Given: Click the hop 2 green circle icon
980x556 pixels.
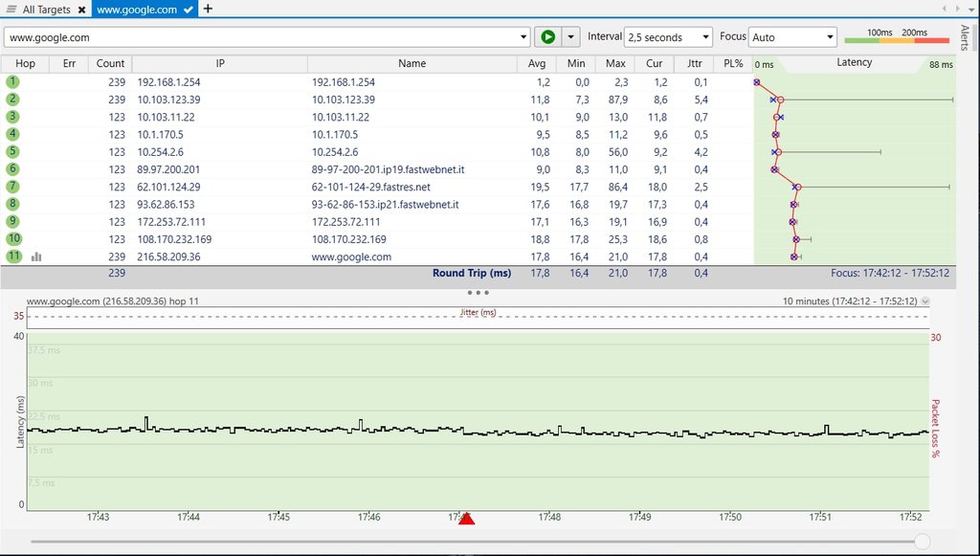Looking at the screenshot, I should tap(12, 100).
